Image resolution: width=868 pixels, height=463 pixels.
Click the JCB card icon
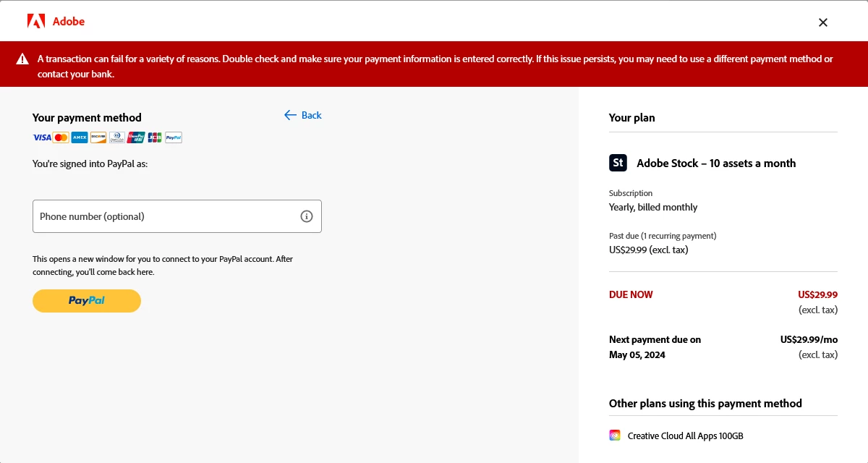point(155,137)
